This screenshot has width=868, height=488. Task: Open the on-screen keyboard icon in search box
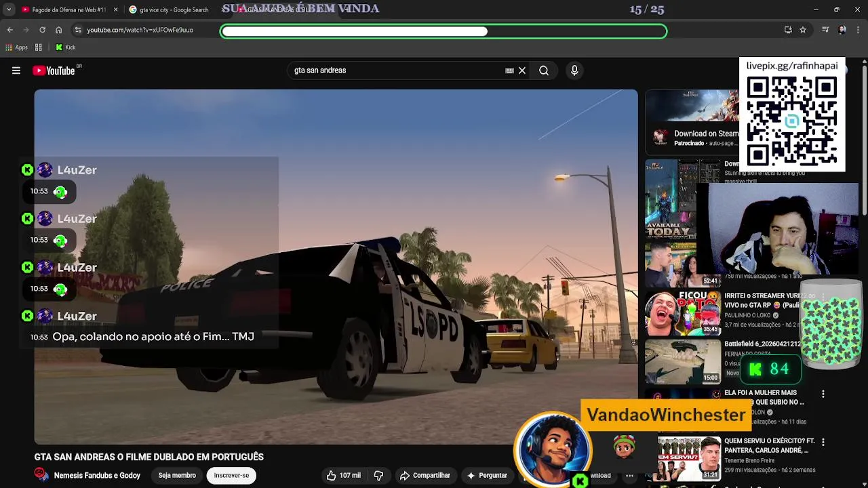point(509,70)
